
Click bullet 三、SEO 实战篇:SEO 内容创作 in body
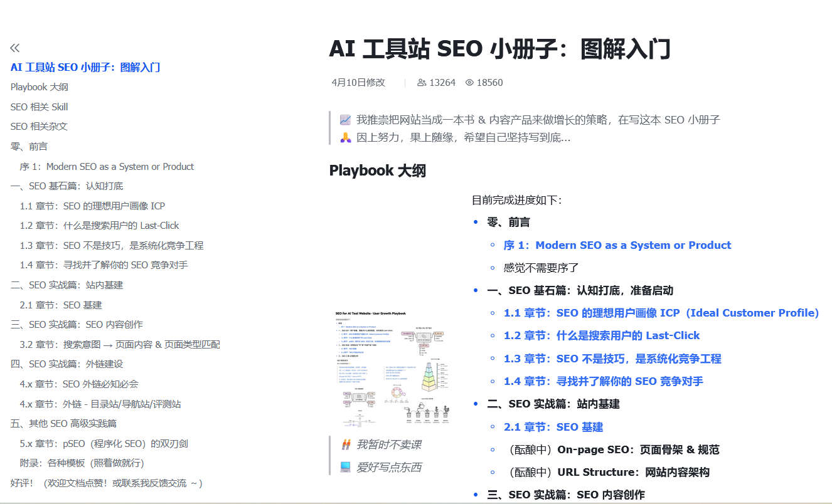[566, 495]
